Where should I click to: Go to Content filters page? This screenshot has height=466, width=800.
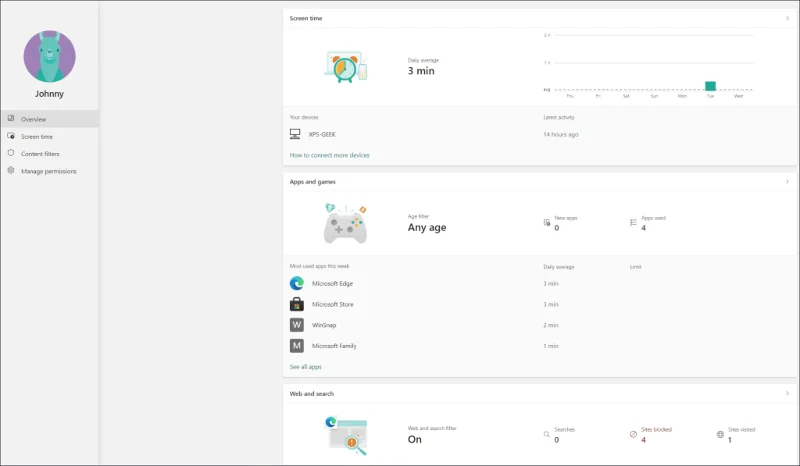point(49,154)
